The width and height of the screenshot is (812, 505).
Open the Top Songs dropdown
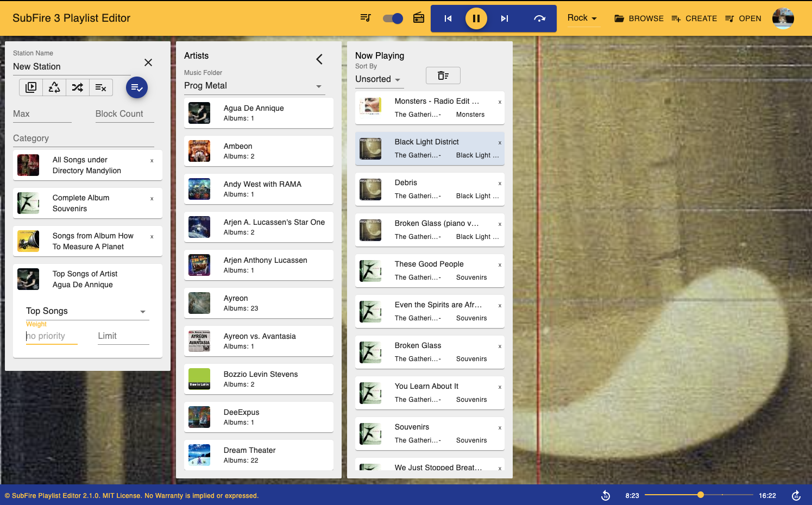(87, 311)
